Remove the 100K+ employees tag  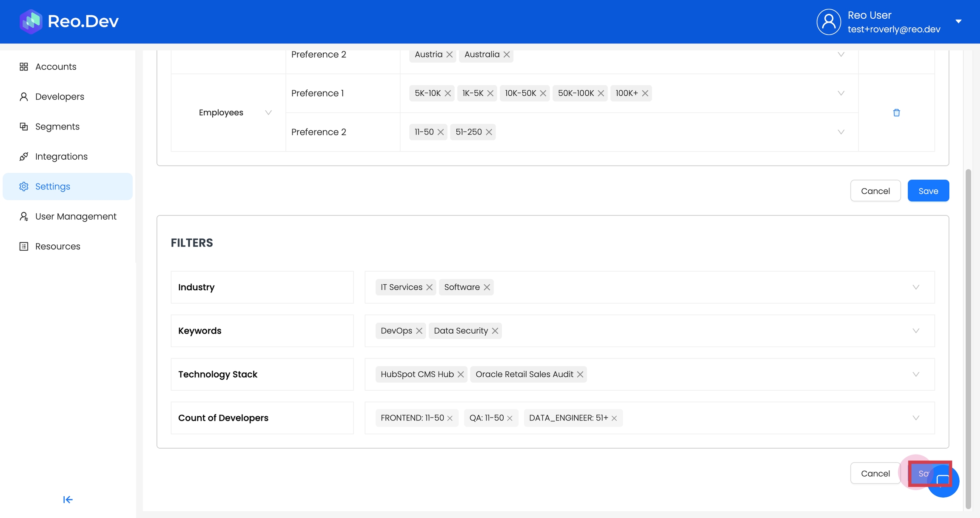click(645, 93)
